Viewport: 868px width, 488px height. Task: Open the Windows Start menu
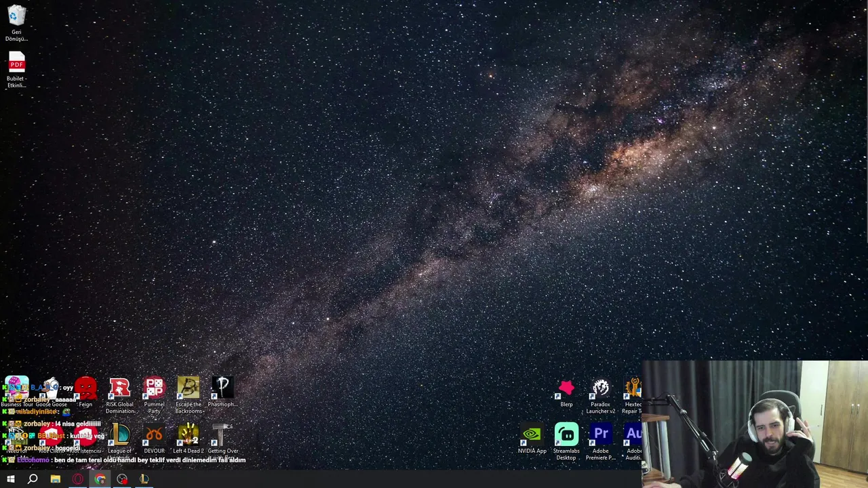10,479
